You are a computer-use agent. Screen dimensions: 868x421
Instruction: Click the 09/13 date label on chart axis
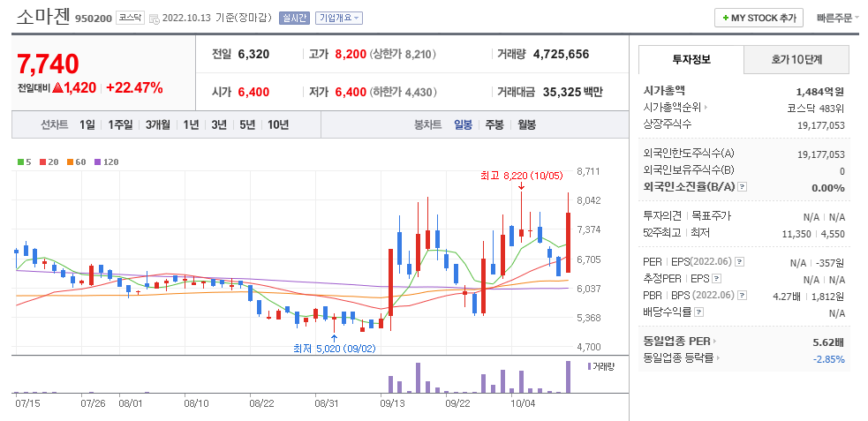pos(393,403)
